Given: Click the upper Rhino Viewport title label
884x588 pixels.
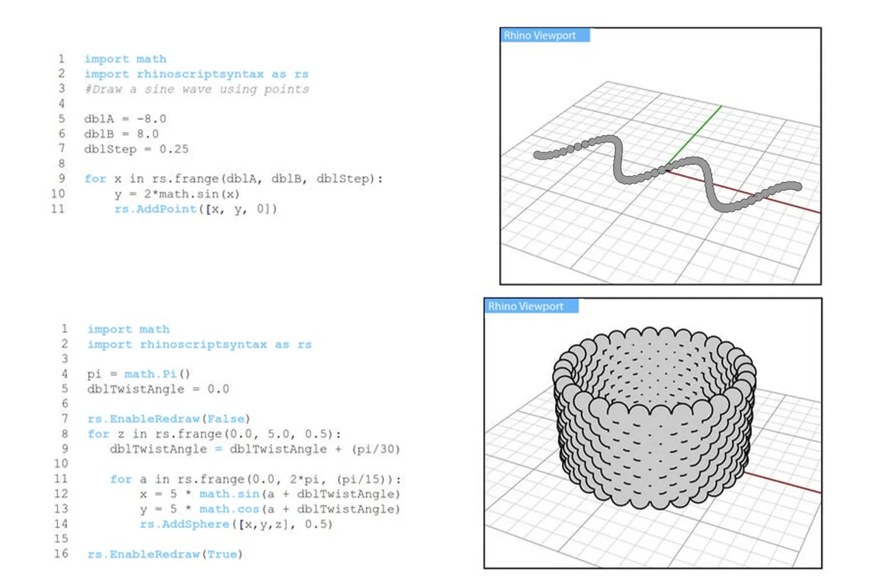Looking at the screenshot, I should pyautogui.click(x=545, y=35).
